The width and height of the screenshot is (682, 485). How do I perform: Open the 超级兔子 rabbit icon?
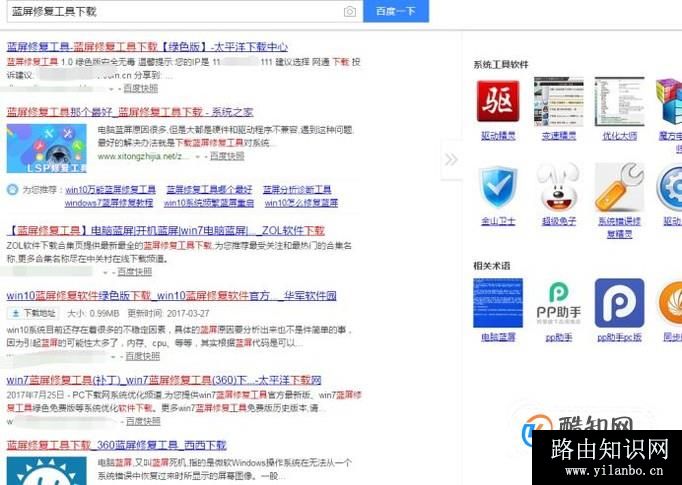pyautogui.click(x=559, y=187)
